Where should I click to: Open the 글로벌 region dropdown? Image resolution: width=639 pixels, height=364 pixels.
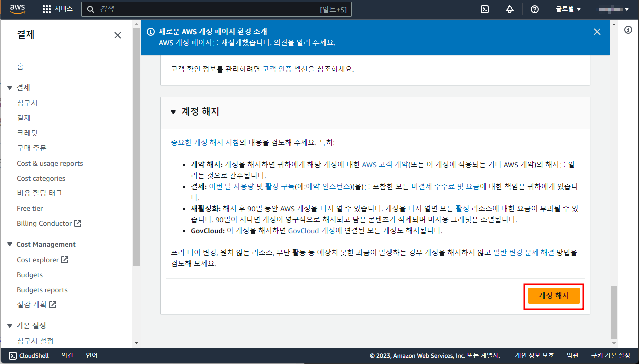[x=568, y=9]
